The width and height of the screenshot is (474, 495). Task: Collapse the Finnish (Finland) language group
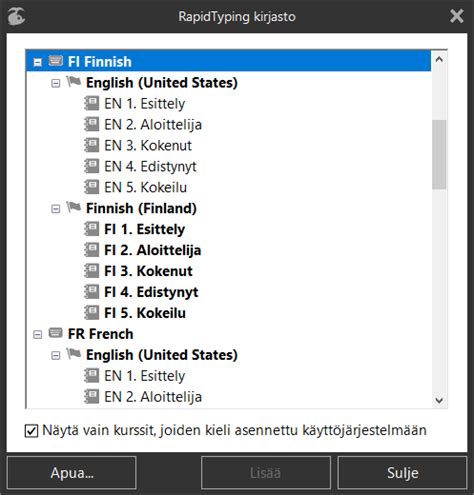[56, 209]
